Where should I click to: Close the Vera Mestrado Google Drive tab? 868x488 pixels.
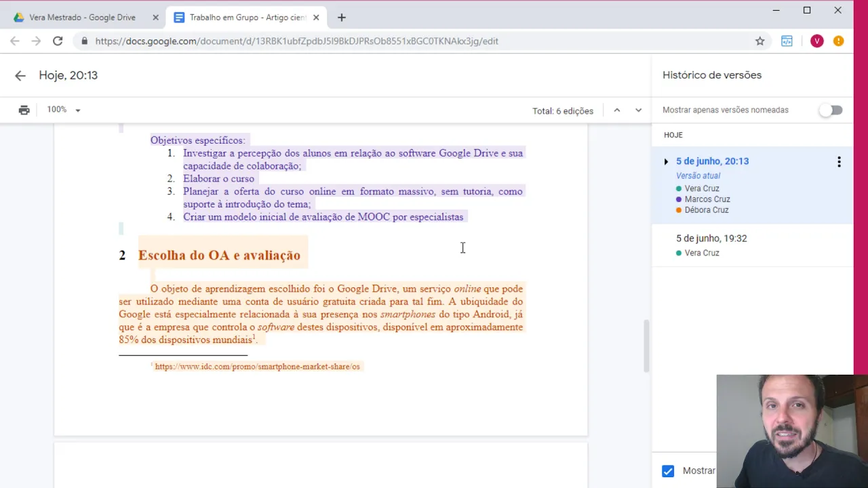pos(155,18)
